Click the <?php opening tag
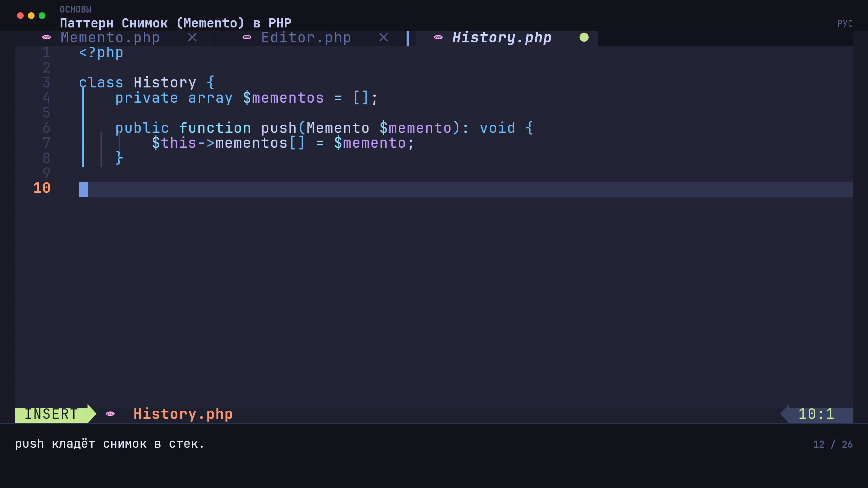This screenshot has width=868, height=488. (x=101, y=53)
